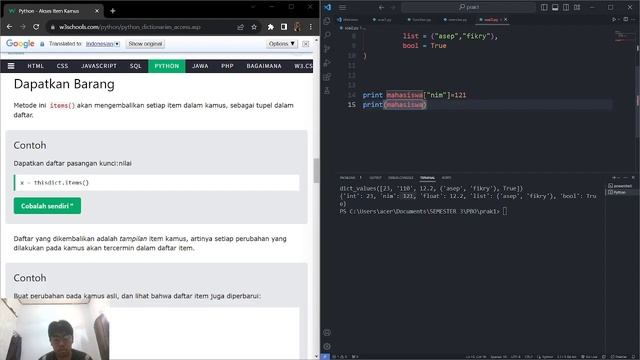Screen dimensions: 640x360
Task: Go back with the VS Code navigation arrow
Action: [381, 7]
